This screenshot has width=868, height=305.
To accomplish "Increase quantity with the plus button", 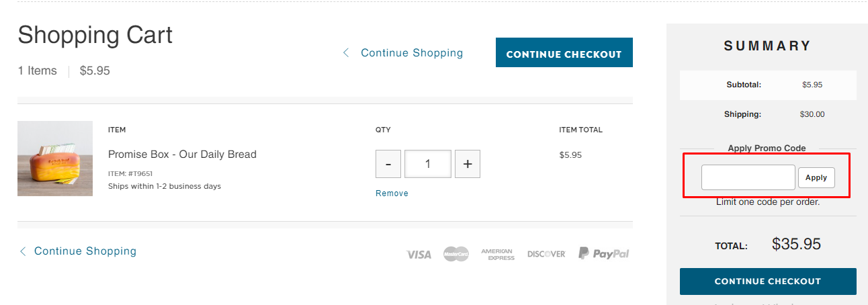I will click(x=468, y=164).
